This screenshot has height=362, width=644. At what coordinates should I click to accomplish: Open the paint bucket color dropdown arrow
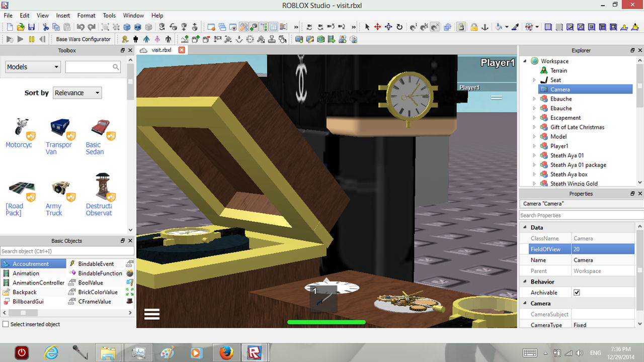point(507,27)
